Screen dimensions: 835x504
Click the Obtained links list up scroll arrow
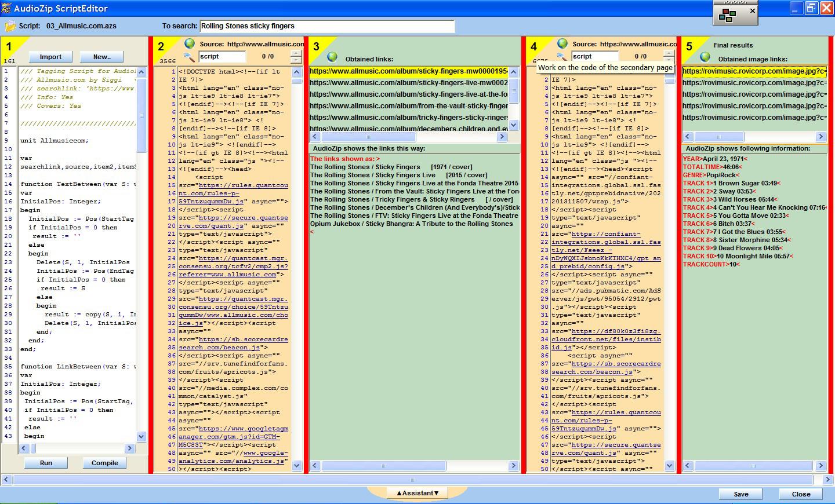tap(514, 72)
